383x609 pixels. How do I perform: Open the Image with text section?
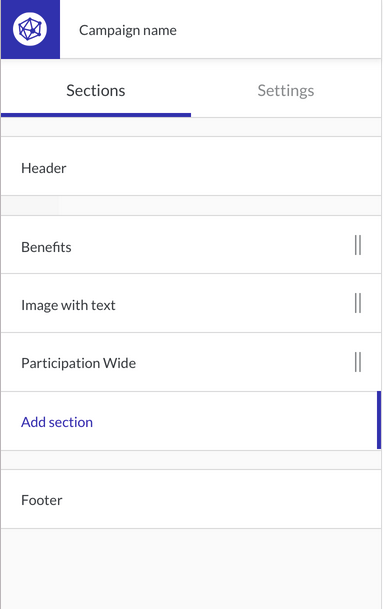pyautogui.click(x=191, y=303)
